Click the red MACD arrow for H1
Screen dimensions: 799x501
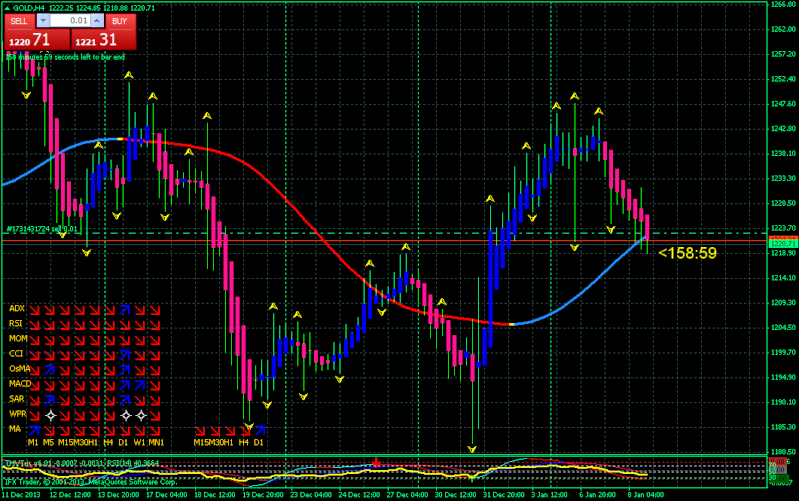[x=95, y=385]
